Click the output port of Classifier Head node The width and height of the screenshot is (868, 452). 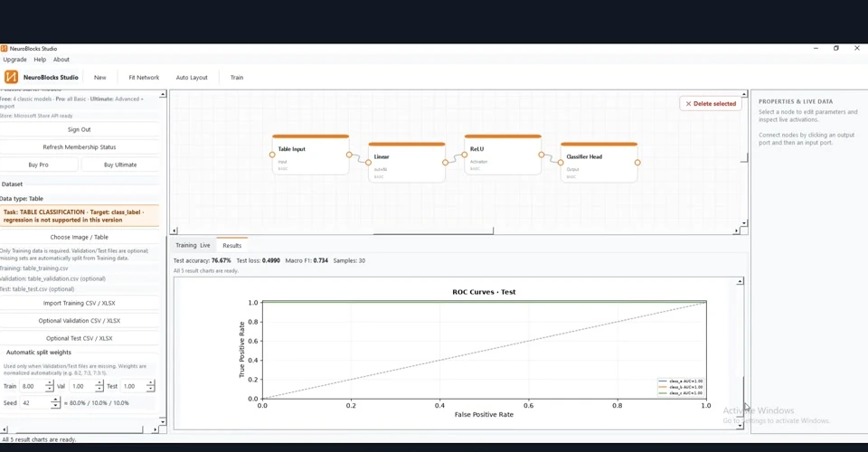(637, 163)
